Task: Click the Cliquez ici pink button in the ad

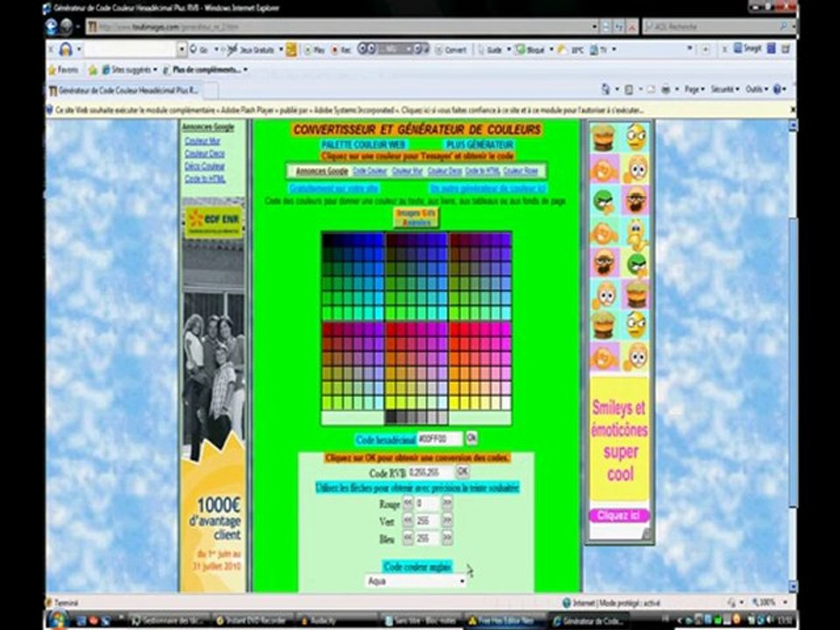Action: pos(619,515)
